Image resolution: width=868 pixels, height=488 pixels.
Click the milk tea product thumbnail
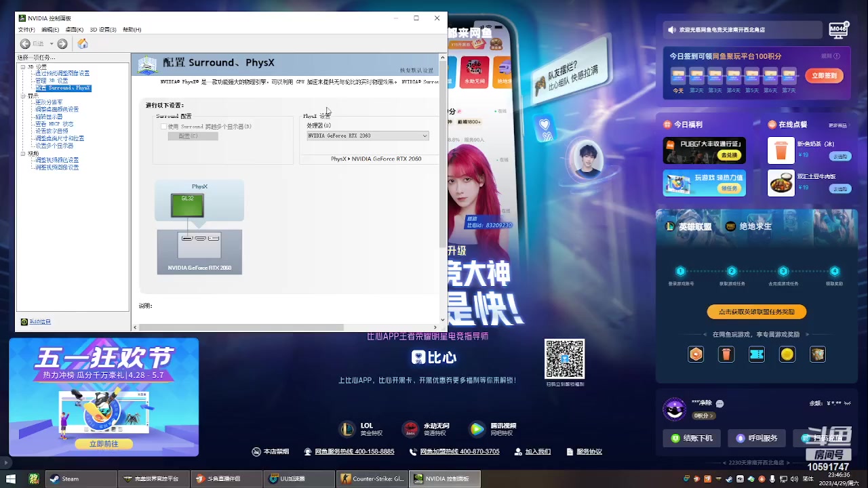[x=781, y=150]
